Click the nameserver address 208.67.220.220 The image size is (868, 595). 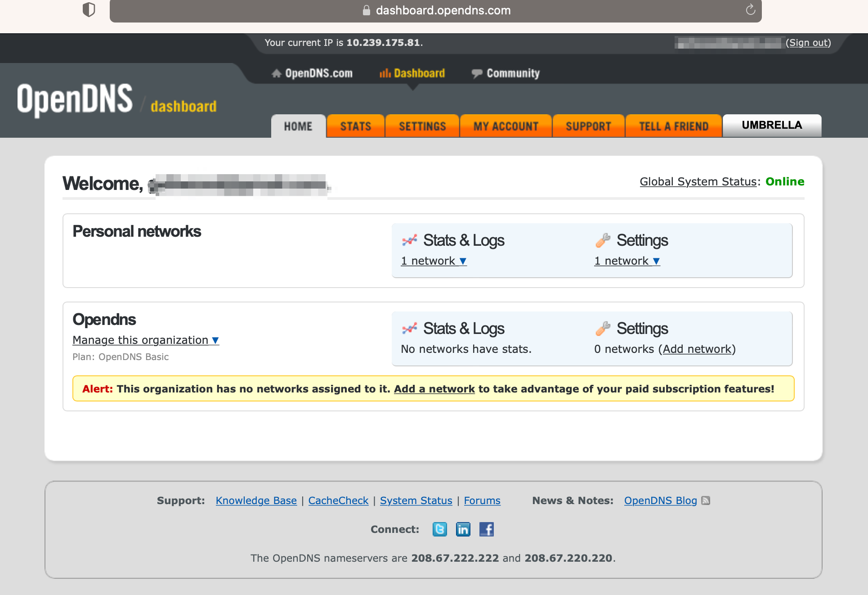[x=568, y=558]
